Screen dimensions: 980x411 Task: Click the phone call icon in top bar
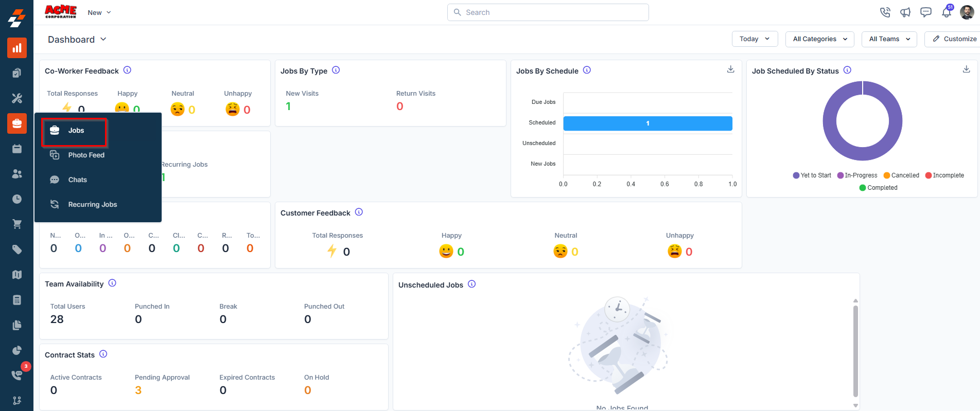point(885,12)
